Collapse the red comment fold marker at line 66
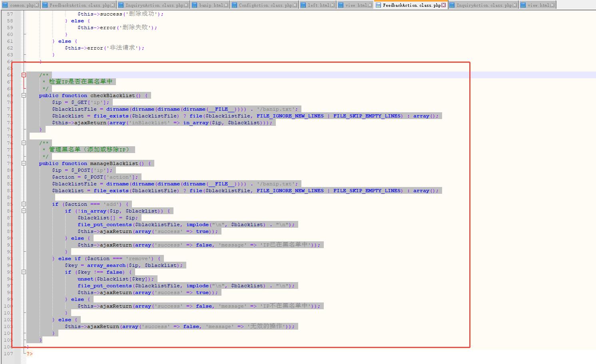The width and height of the screenshot is (596, 364). point(24,75)
